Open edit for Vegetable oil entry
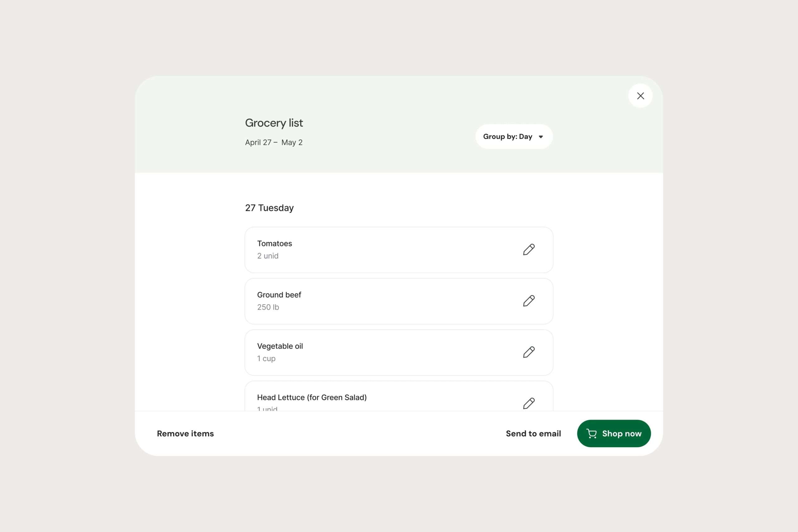Viewport: 798px width, 532px height. [x=529, y=352]
